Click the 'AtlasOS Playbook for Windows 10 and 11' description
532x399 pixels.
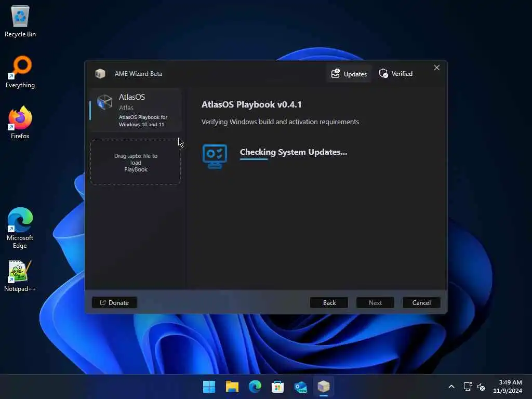(x=143, y=121)
